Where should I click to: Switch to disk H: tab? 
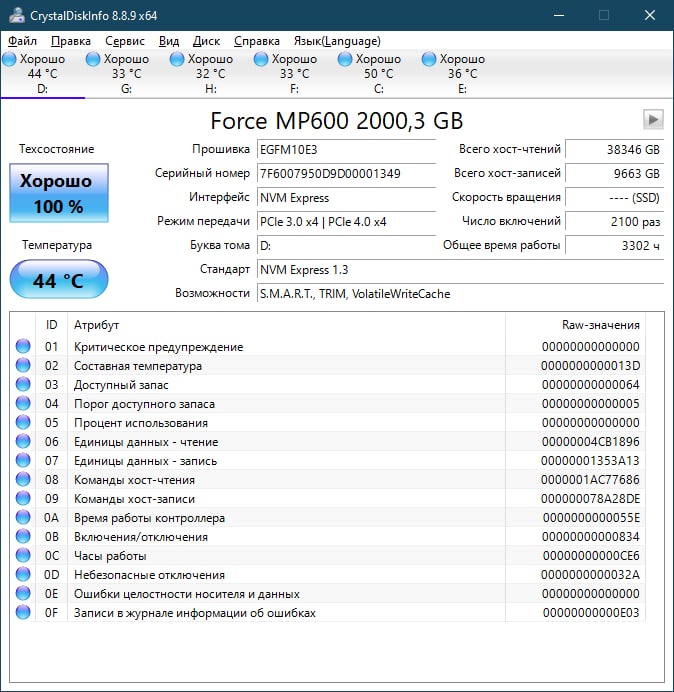click(211, 74)
